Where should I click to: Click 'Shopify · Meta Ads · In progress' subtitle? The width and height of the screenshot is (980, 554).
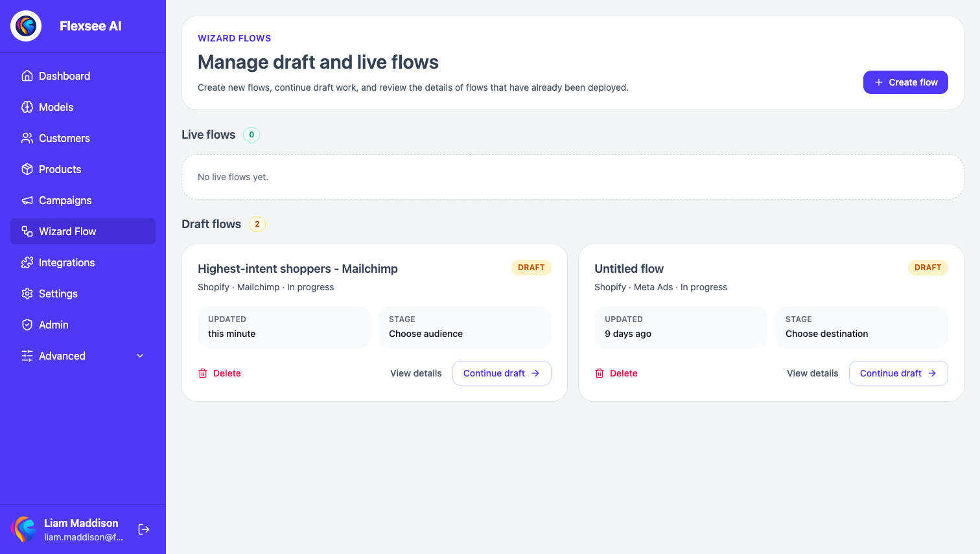660,287
